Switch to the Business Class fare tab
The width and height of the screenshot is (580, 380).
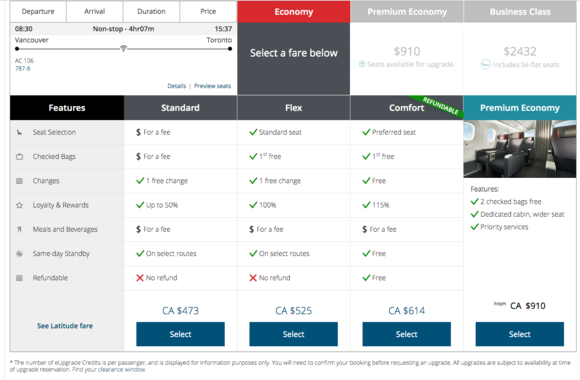[520, 12]
